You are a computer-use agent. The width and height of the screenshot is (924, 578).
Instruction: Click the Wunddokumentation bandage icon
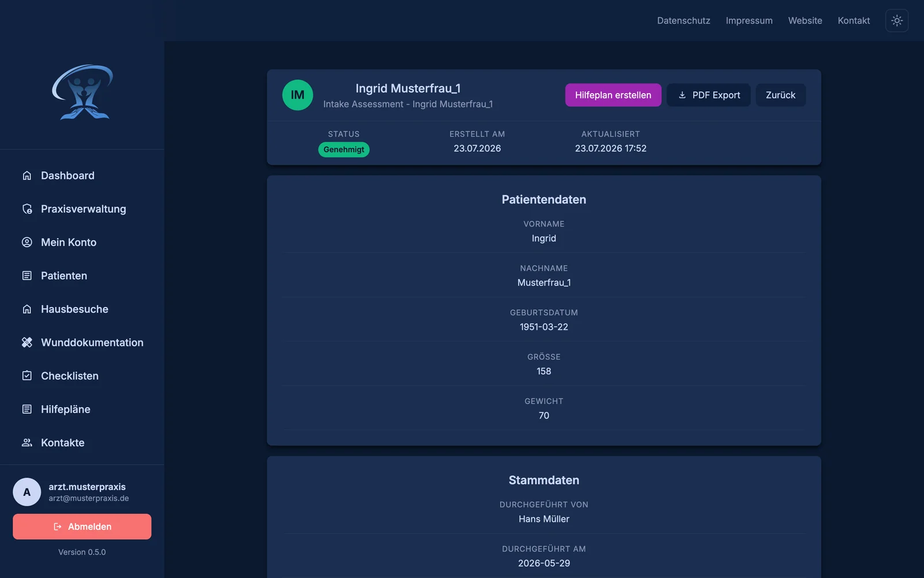(x=27, y=342)
